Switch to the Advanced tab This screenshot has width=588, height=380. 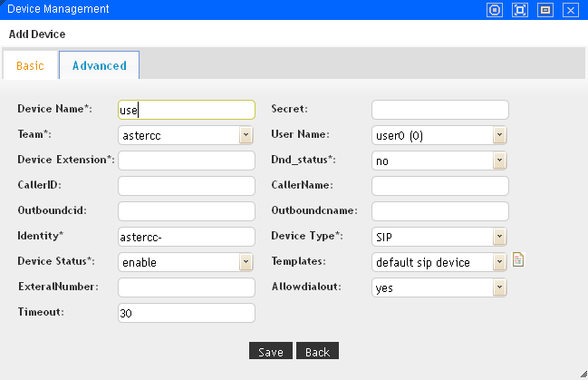click(x=100, y=66)
